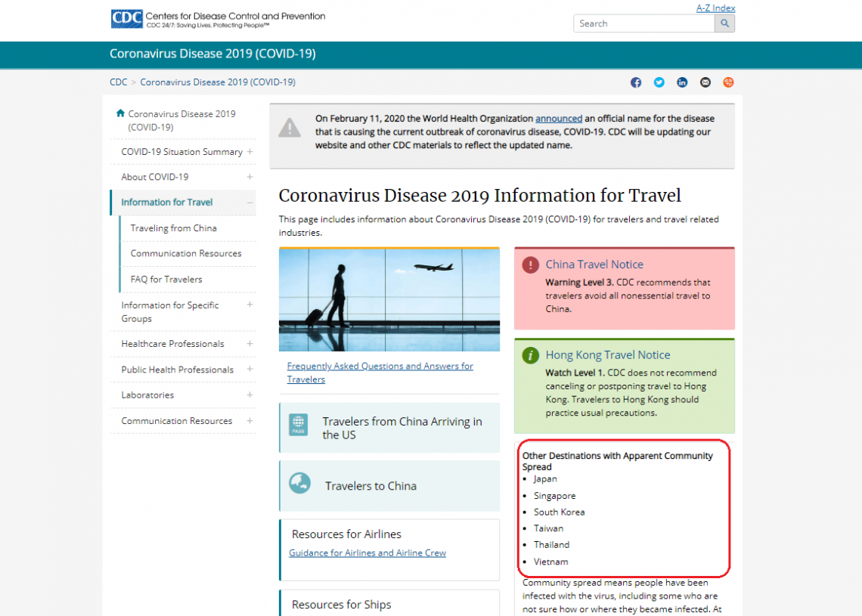Click the email share icon
This screenshot has width=862, height=616.
pos(705,82)
